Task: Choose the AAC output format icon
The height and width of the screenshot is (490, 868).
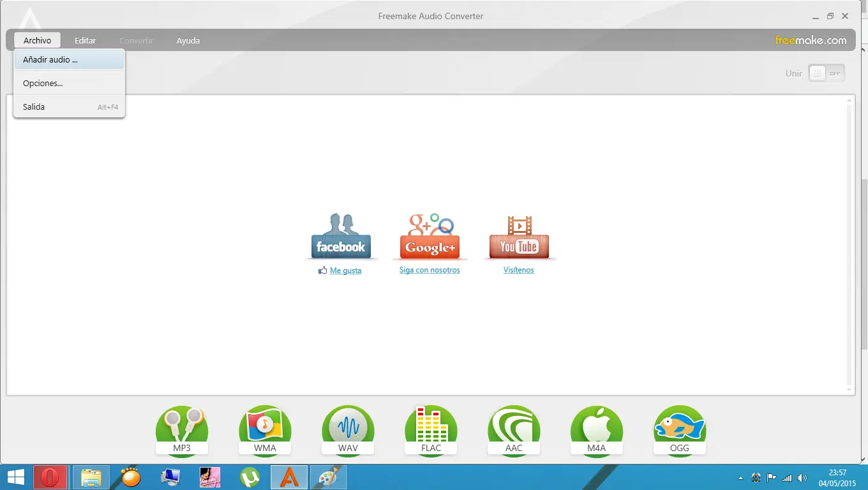Action: (514, 431)
